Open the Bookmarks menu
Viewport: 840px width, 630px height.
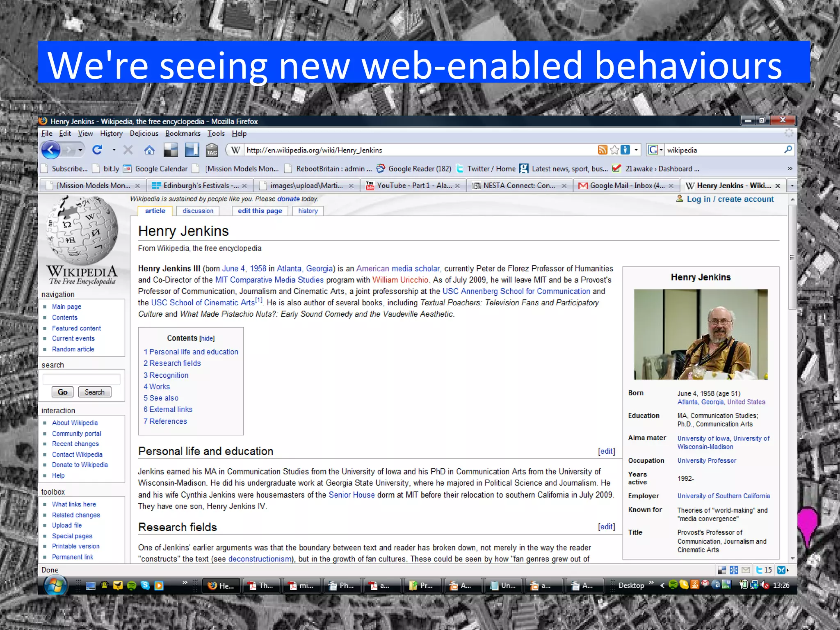tap(183, 133)
